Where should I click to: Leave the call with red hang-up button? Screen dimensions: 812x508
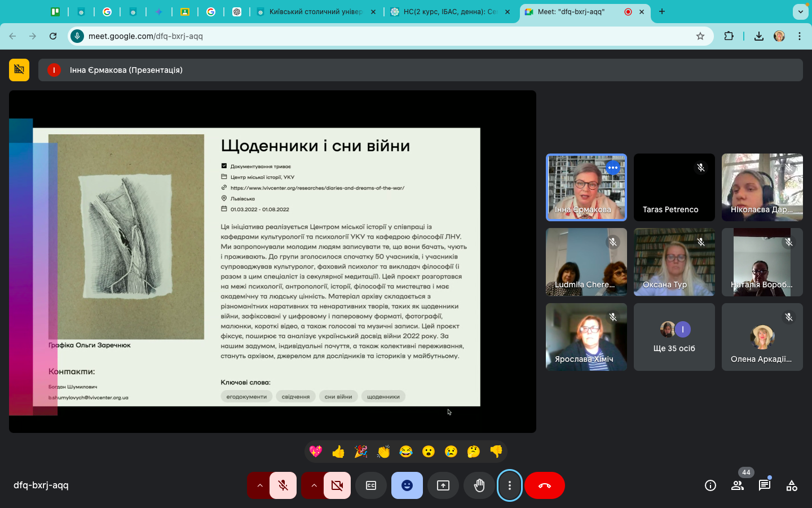pos(545,485)
